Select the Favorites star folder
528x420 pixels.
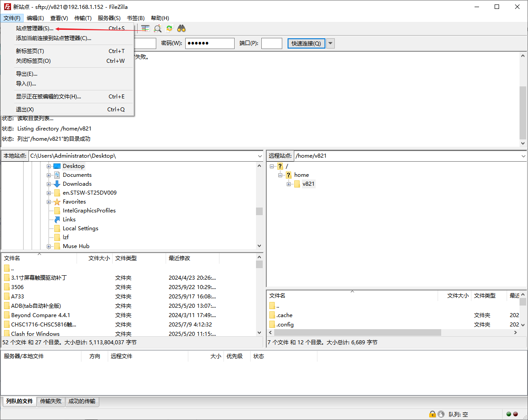[74, 202]
